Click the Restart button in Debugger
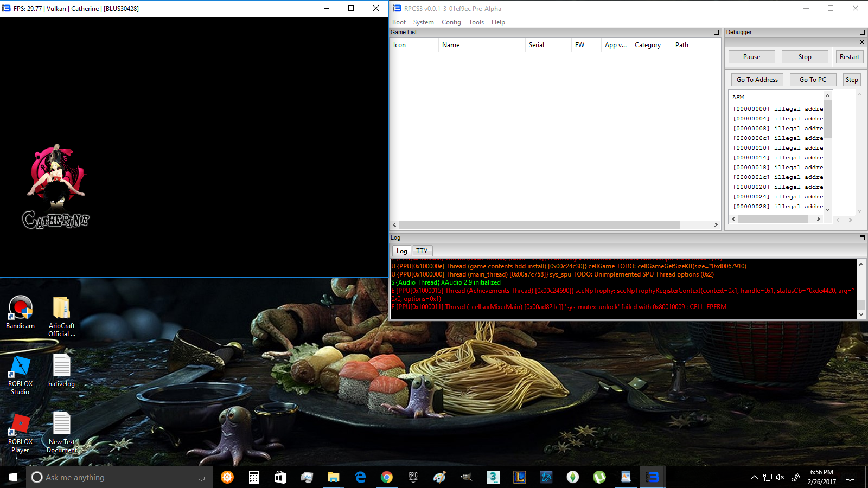 click(x=849, y=57)
